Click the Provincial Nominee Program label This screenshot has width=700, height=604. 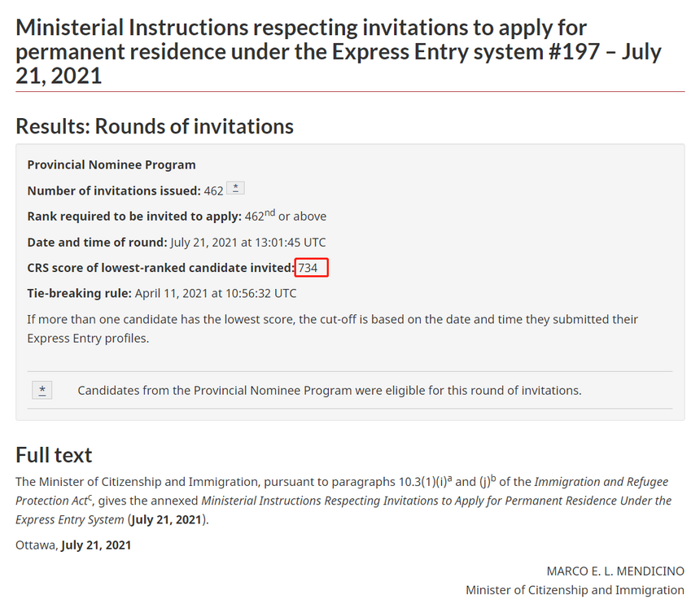coord(112,164)
